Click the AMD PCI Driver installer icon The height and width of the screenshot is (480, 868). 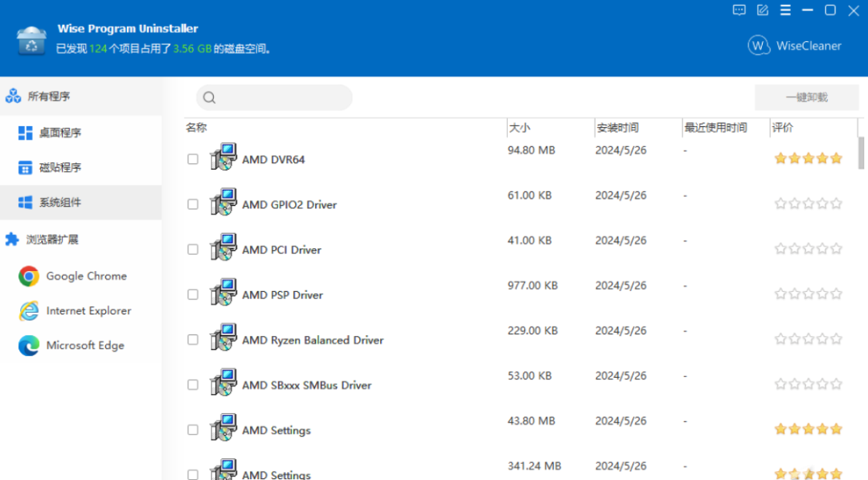[x=223, y=247]
